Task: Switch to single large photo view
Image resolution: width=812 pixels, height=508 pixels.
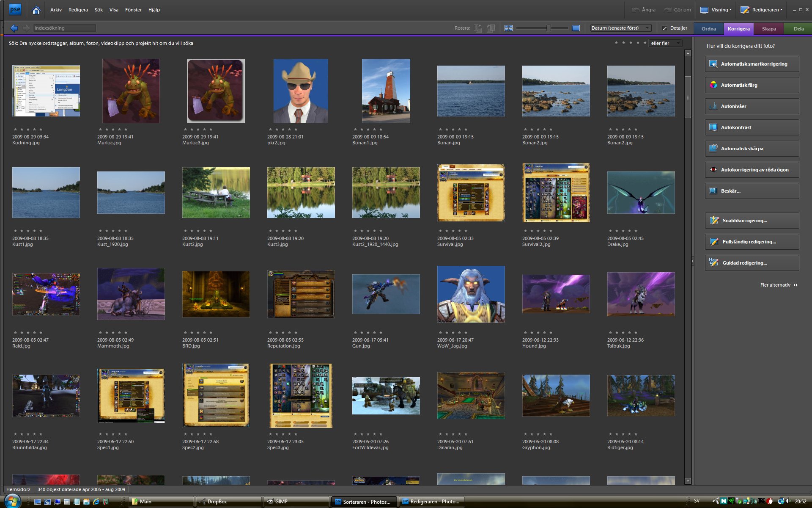Action: click(x=576, y=28)
